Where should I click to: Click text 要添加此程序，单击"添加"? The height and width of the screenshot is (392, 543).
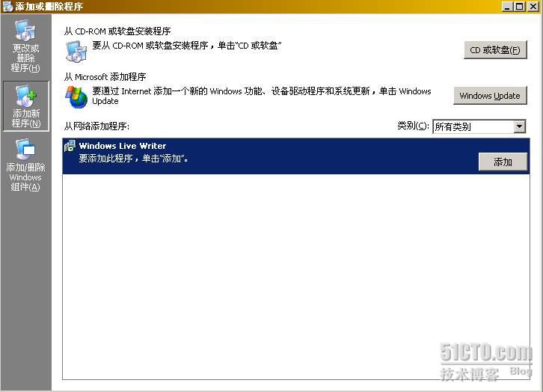click(133, 159)
